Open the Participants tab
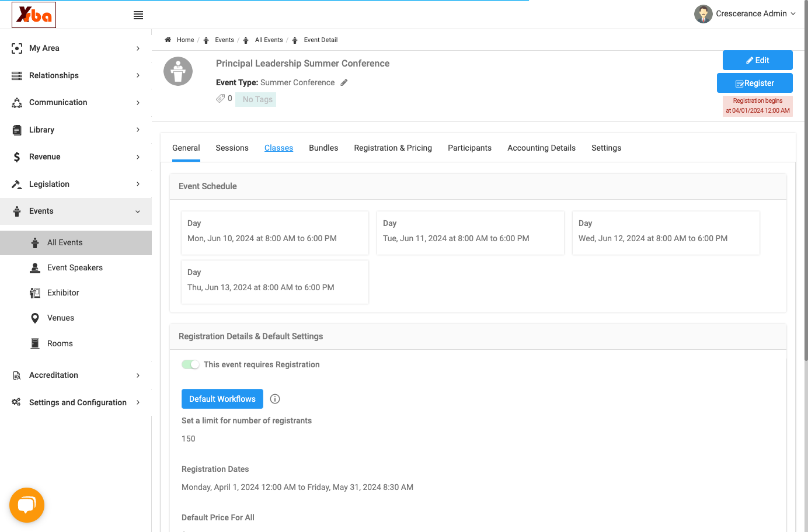 469,148
